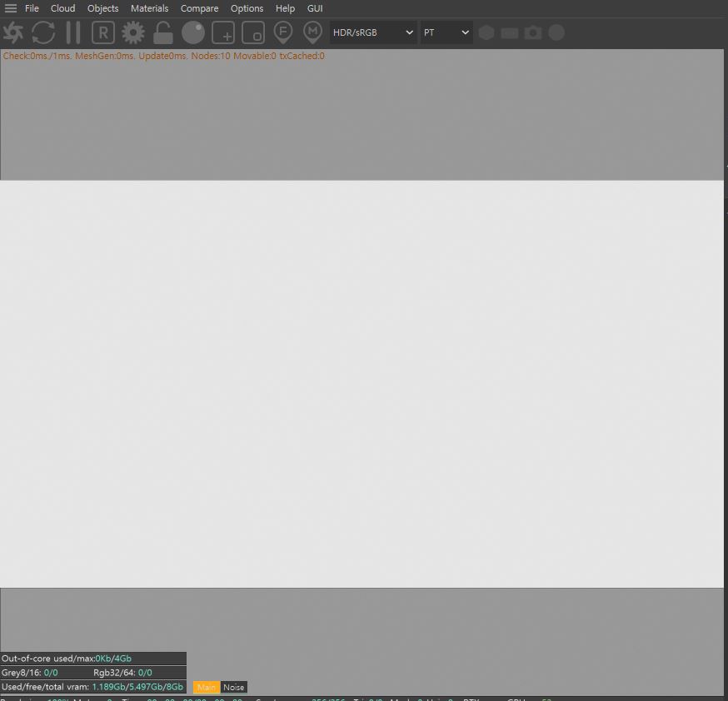
Task: Open the GUI menu
Action: pos(315,8)
